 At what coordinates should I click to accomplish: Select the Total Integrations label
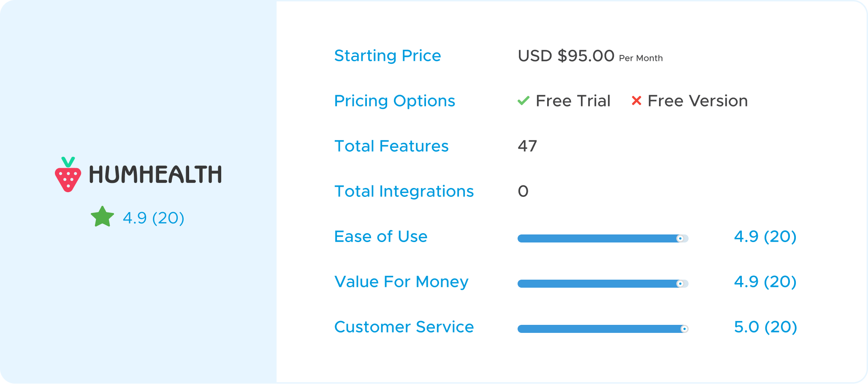pyautogui.click(x=404, y=191)
